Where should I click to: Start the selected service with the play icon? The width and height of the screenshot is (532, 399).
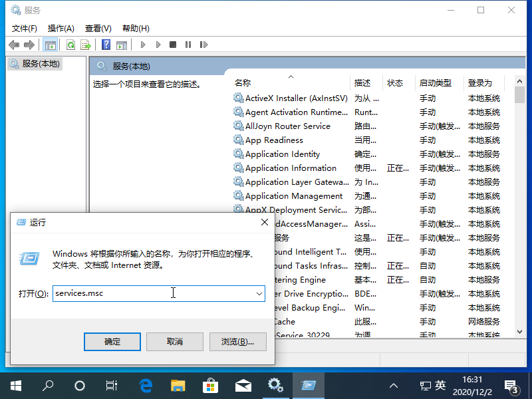(143, 45)
